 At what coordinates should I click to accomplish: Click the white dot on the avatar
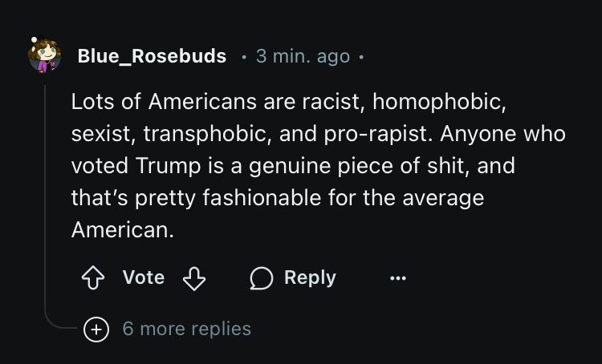[35, 38]
